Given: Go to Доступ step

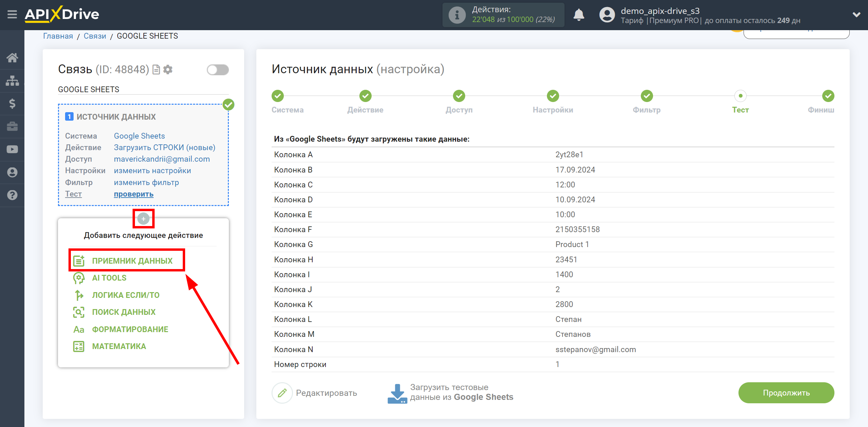Looking at the screenshot, I should coord(459,96).
